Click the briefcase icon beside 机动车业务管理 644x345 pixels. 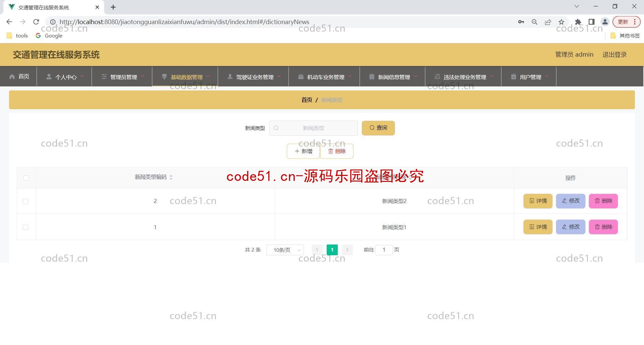pos(301,77)
